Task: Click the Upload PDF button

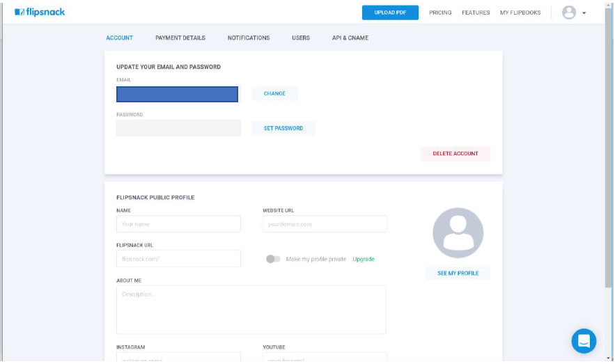Action: [x=390, y=13]
